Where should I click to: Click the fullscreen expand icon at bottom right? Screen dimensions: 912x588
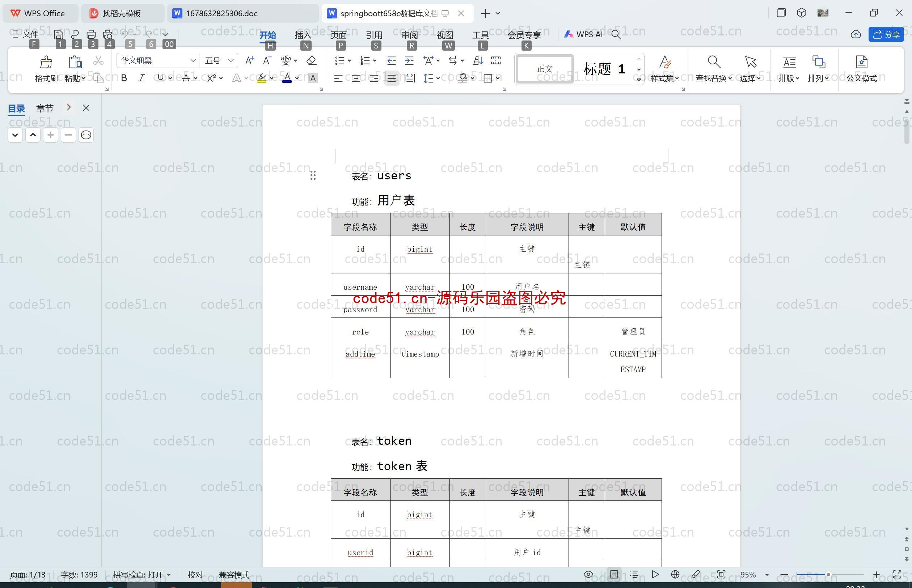[x=897, y=574]
